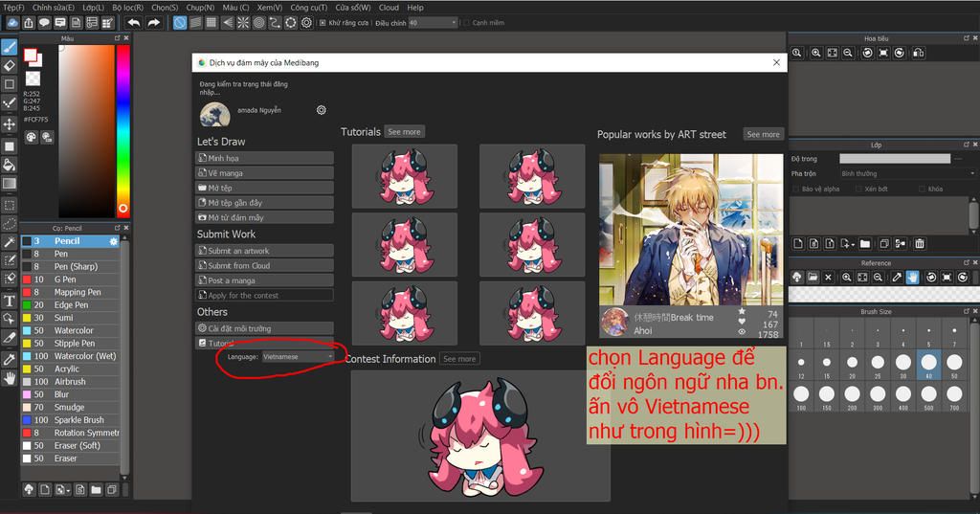This screenshot has width=980, height=514.
Task: Open image file in Reference panel
Action: (x=813, y=277)
